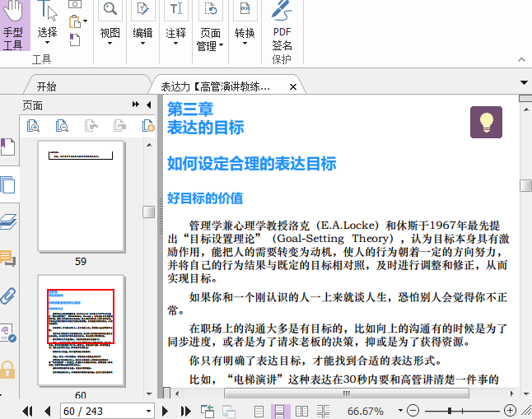Viewport: 532px width, 419px height.
Task: Open the Pages side panel icon
Action: click(8, 185)
